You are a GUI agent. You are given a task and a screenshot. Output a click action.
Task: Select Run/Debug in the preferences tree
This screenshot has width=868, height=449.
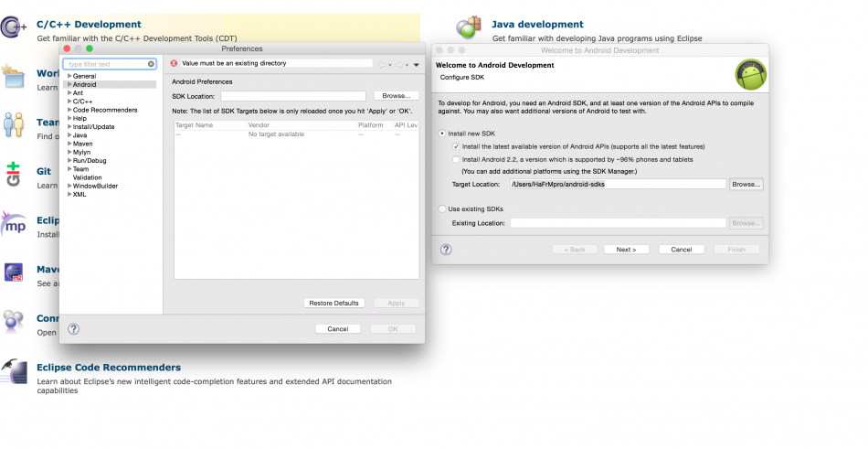click(90, 161)
